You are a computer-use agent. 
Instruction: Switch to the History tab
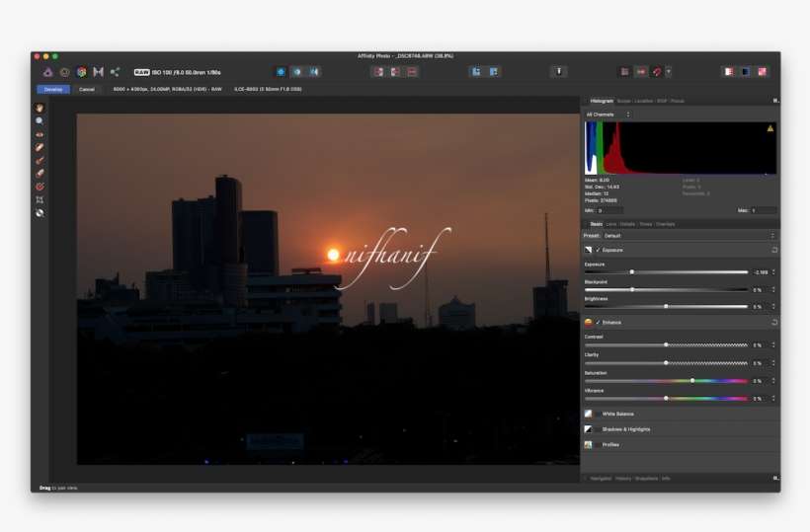click(x=623, y=479)
